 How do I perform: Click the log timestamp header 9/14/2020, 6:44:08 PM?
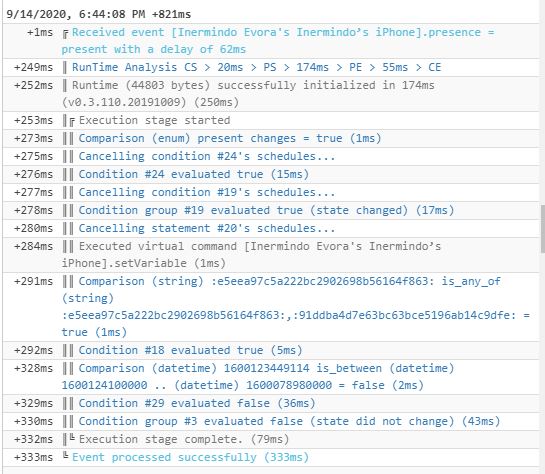[99, 14]
